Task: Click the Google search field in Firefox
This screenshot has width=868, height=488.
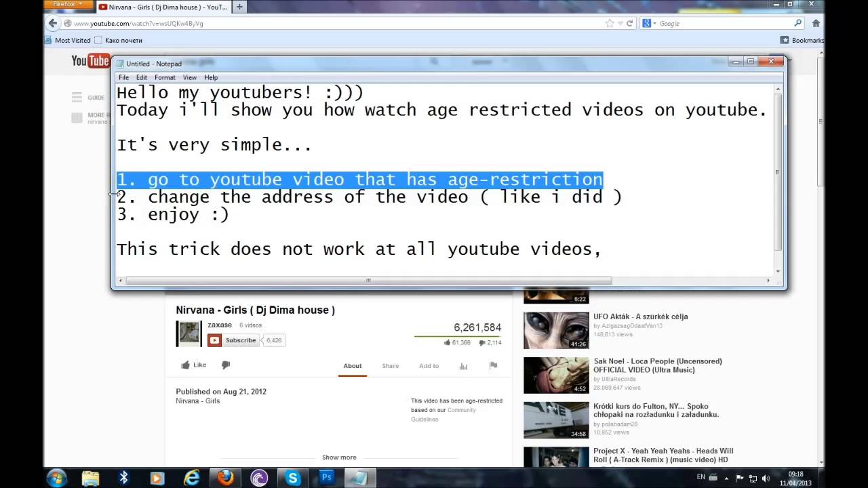Action: click(724, 23)
